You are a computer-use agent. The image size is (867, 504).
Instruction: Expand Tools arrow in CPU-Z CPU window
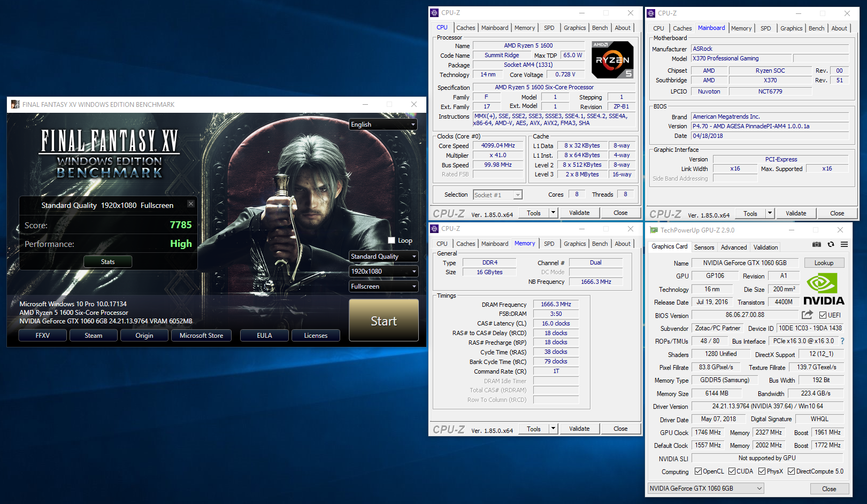554,213
